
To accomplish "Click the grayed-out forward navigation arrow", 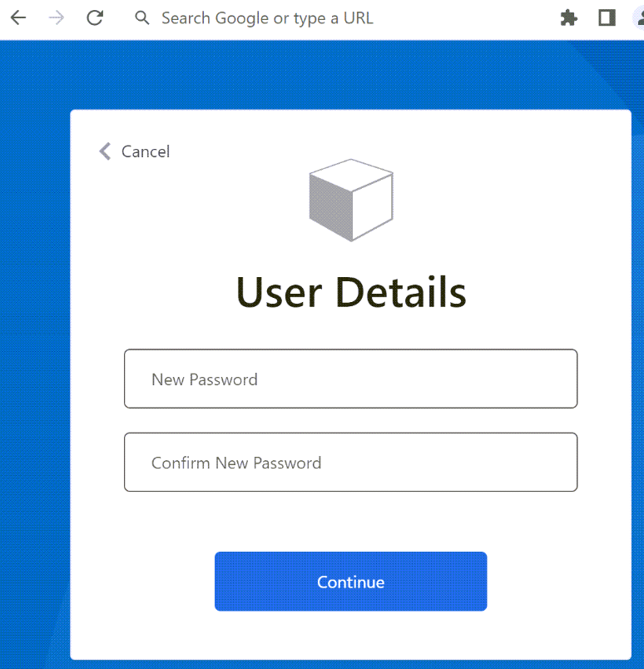I will 55,17.
